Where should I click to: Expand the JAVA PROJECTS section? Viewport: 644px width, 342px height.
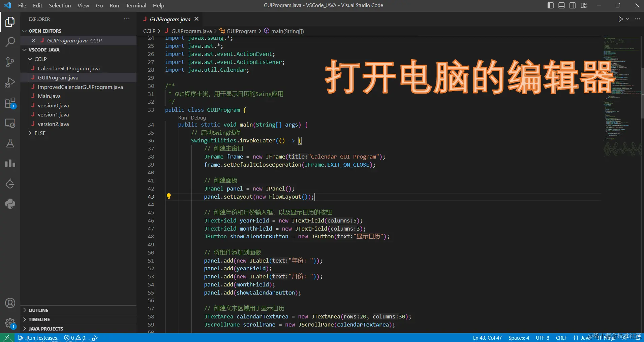[78, 329]
